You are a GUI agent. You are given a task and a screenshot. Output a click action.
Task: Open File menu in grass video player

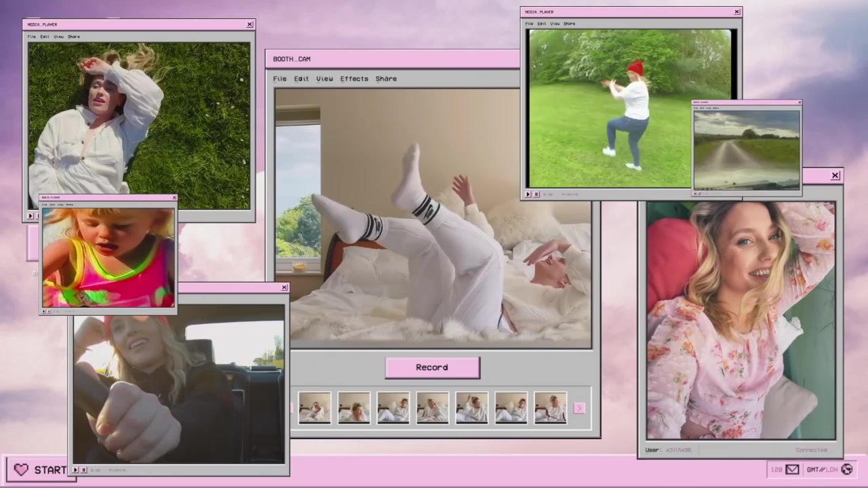(32, 37)
